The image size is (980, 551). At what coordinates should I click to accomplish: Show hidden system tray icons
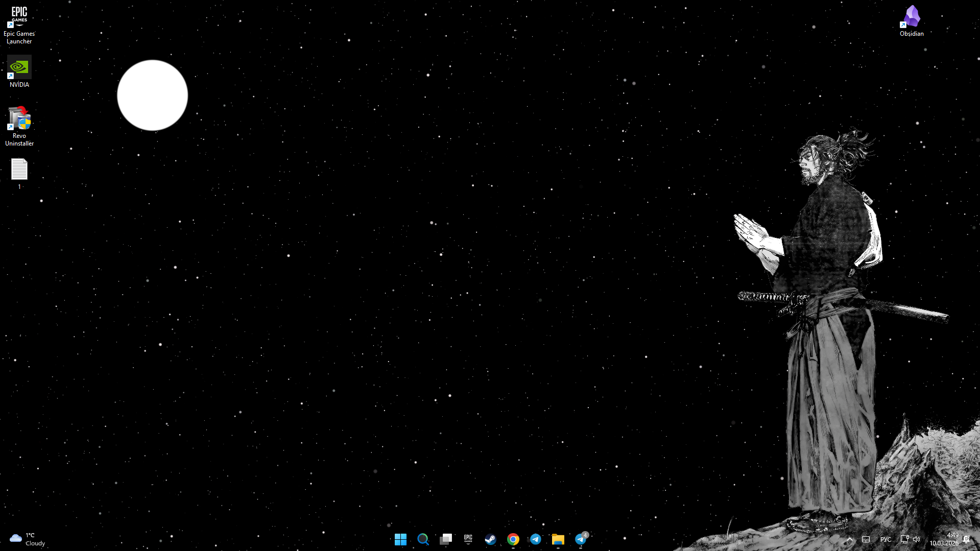[x=849, y=540]
